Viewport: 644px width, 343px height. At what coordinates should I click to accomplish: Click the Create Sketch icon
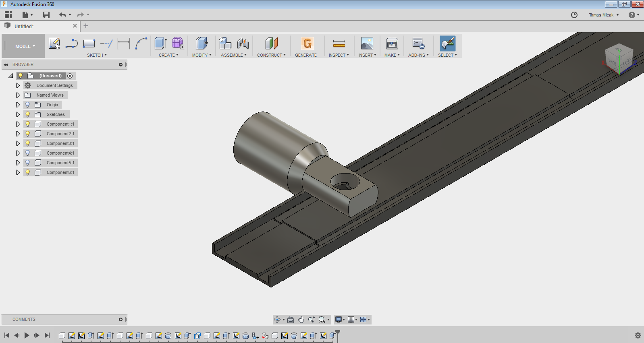(54, 43)
